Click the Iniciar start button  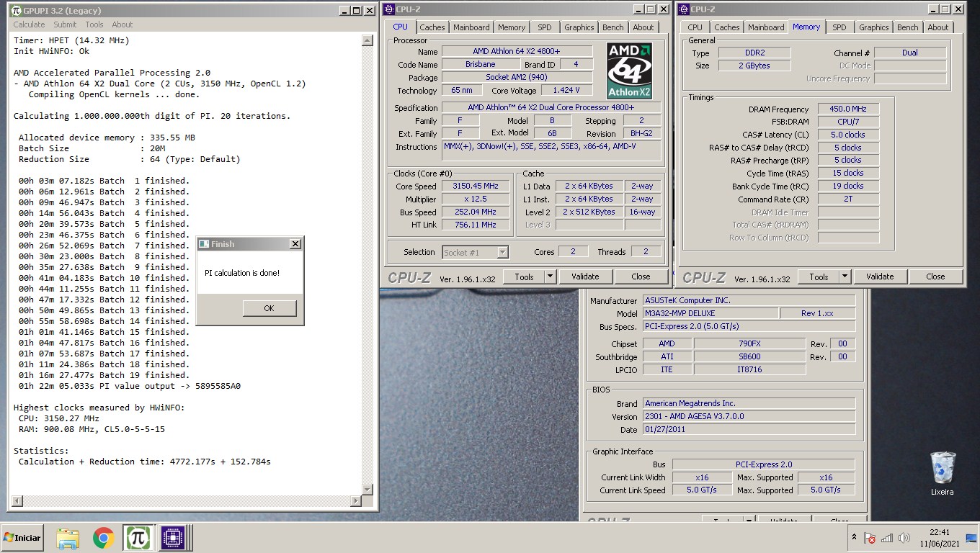[x=22, y=538]
